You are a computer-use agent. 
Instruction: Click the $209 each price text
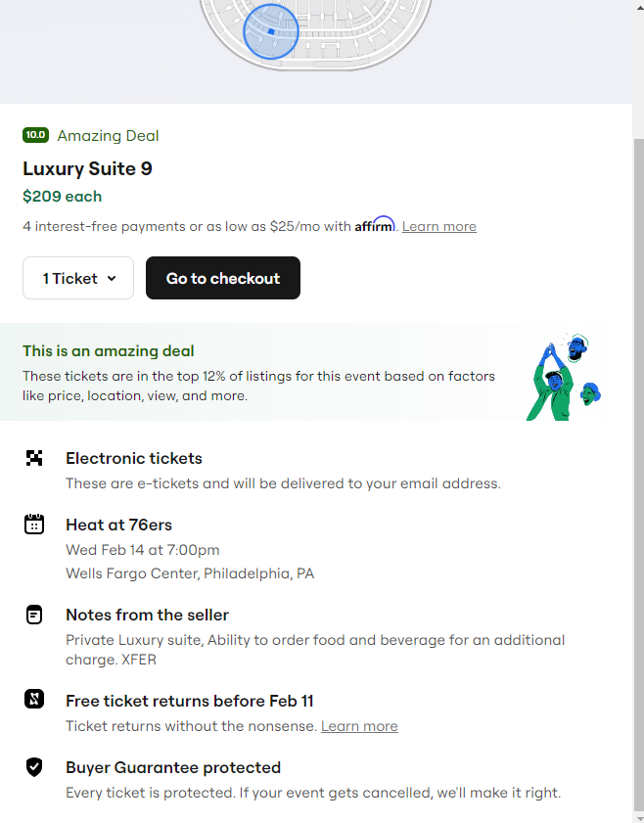(62, 197)
